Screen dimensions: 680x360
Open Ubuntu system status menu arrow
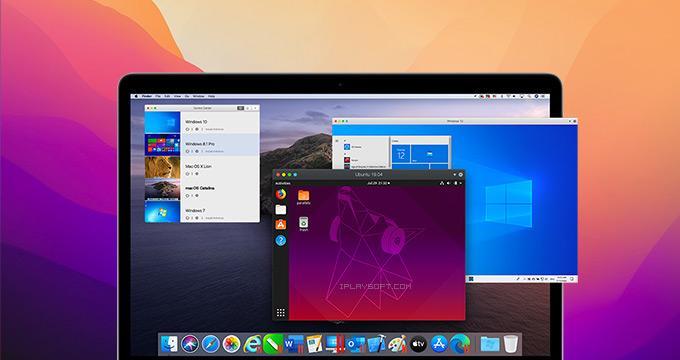(x=461, y=183)
